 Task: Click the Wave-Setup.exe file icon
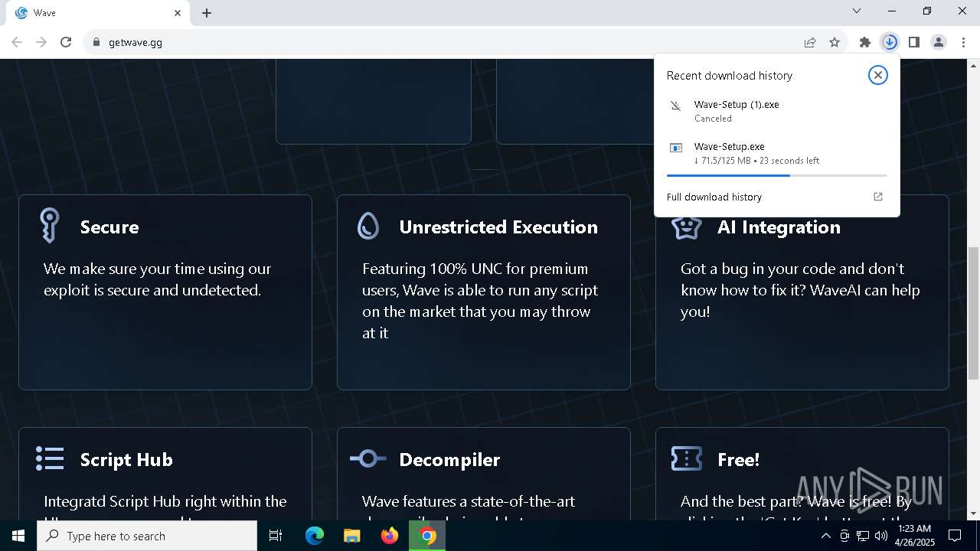(675, 148)
